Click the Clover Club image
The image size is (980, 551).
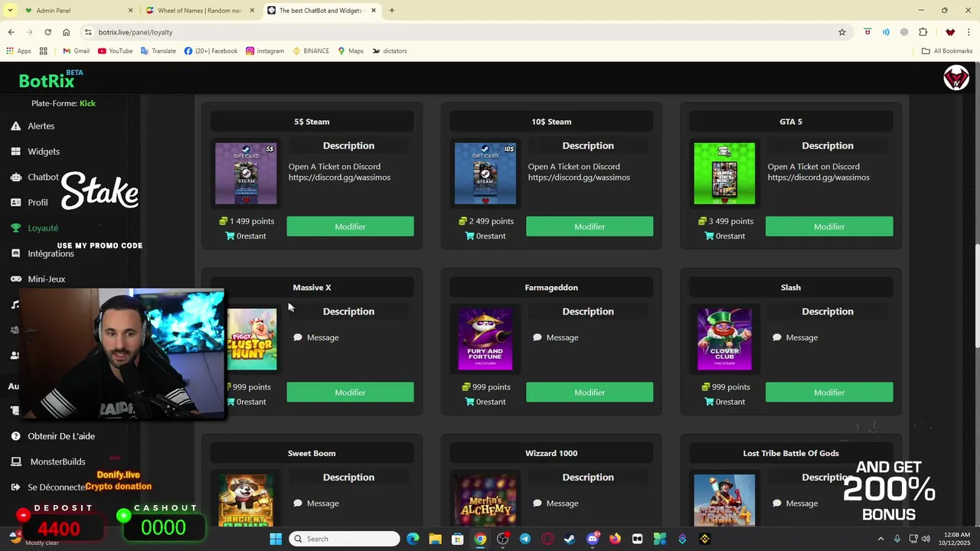click(x=724, y=339)
